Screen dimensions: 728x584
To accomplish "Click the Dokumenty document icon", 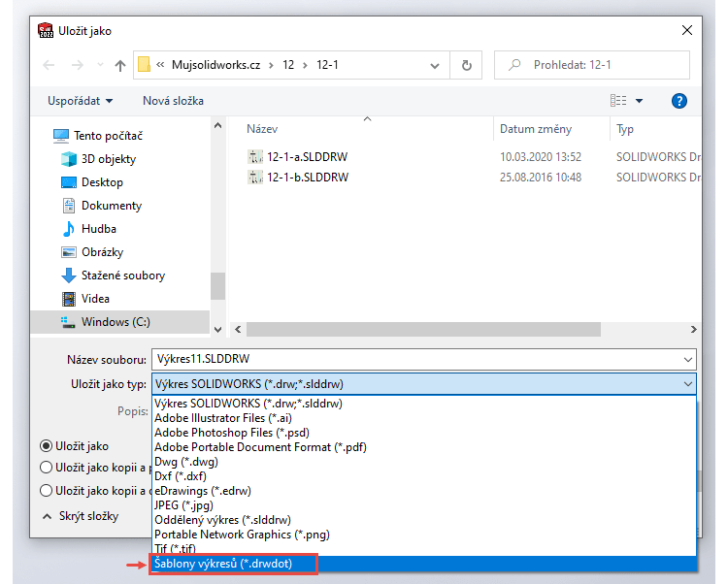I will 69,206.
